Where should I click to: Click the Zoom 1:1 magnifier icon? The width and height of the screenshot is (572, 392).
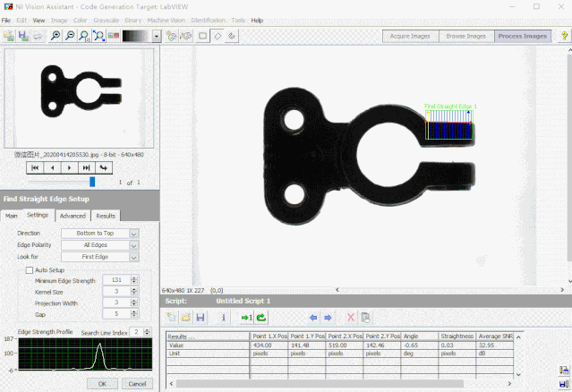(x=84, y=36)
